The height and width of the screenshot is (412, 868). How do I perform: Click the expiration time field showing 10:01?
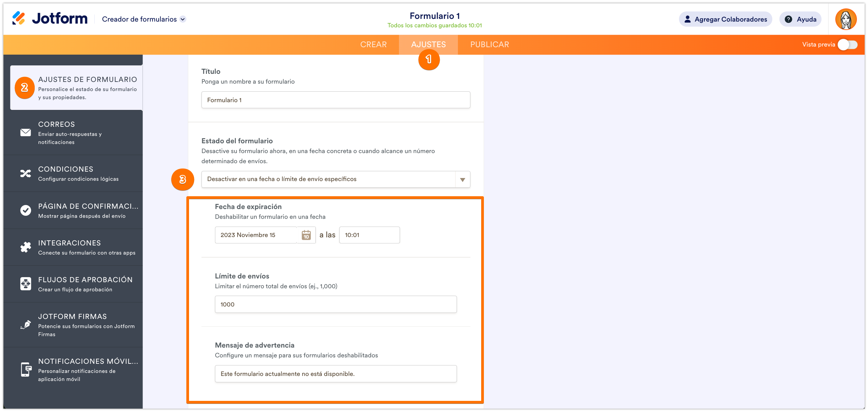click(369, 235)
